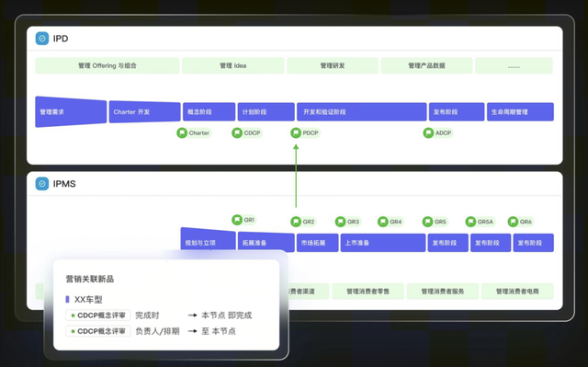This screenshot has height=367, width=588.
Task: Open the 管理消费者服务 block
Action: [443, 292]
